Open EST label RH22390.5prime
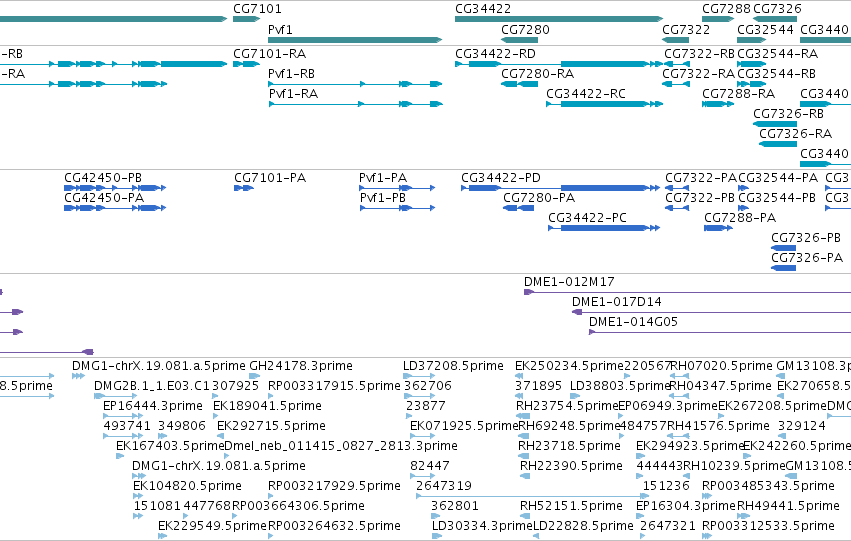 point(571,467)
